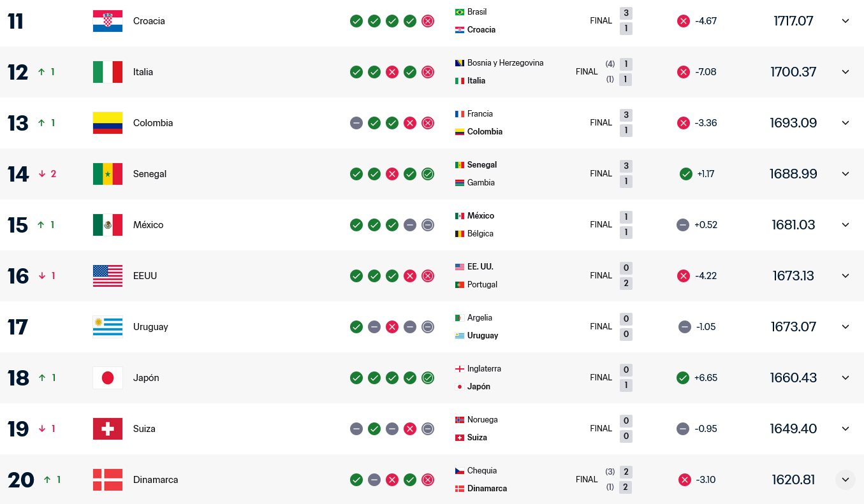This screenshot has width=864, height=504.
Task: Click the Japón flag icon in row 18
Action: tap(107, 378)
